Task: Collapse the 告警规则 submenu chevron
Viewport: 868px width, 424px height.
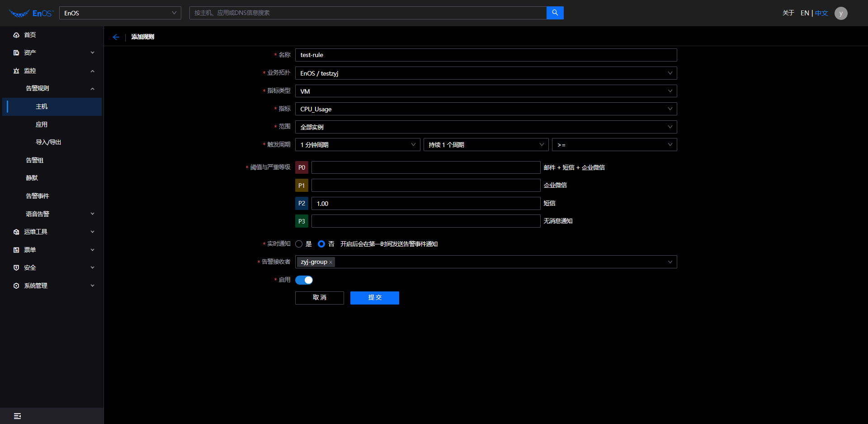Action: pos(92,89)
